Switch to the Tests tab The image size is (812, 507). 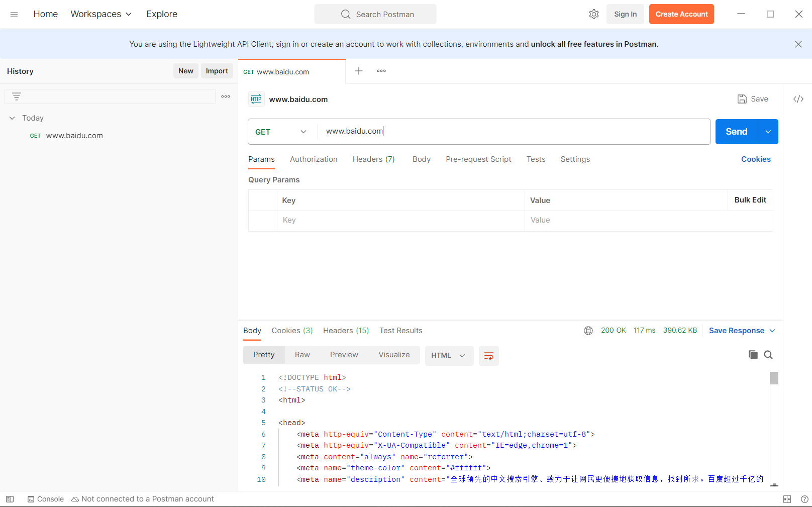point(536,159)
